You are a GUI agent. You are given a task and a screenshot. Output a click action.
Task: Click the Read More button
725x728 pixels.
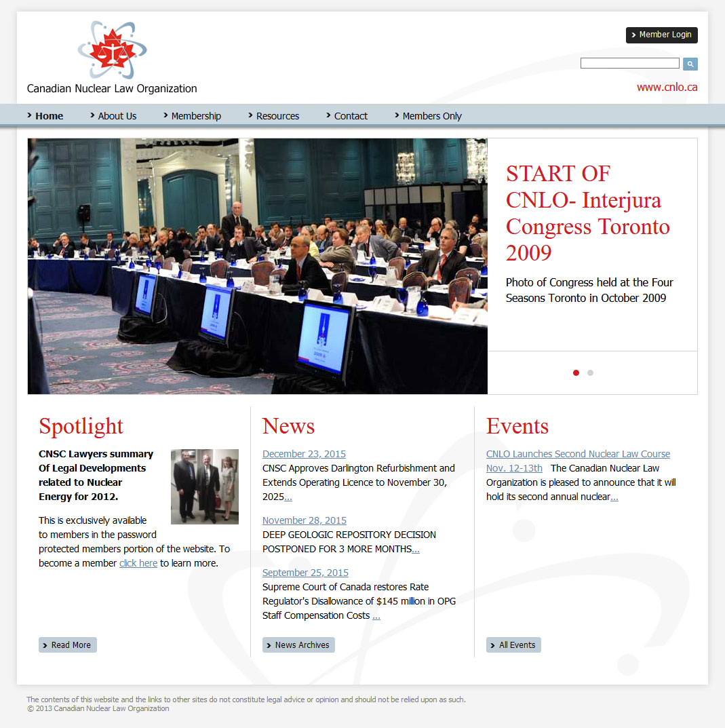pos(68,645)
